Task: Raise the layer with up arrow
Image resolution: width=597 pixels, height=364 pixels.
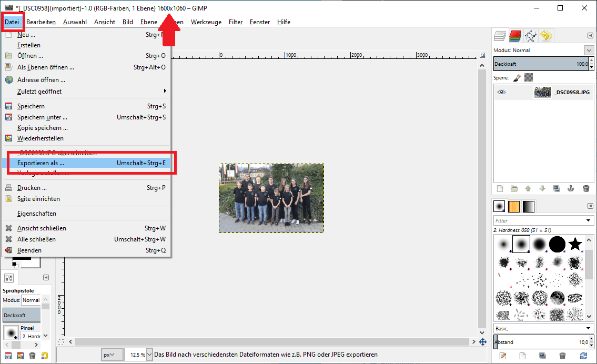Action: [x=528, y=188]
